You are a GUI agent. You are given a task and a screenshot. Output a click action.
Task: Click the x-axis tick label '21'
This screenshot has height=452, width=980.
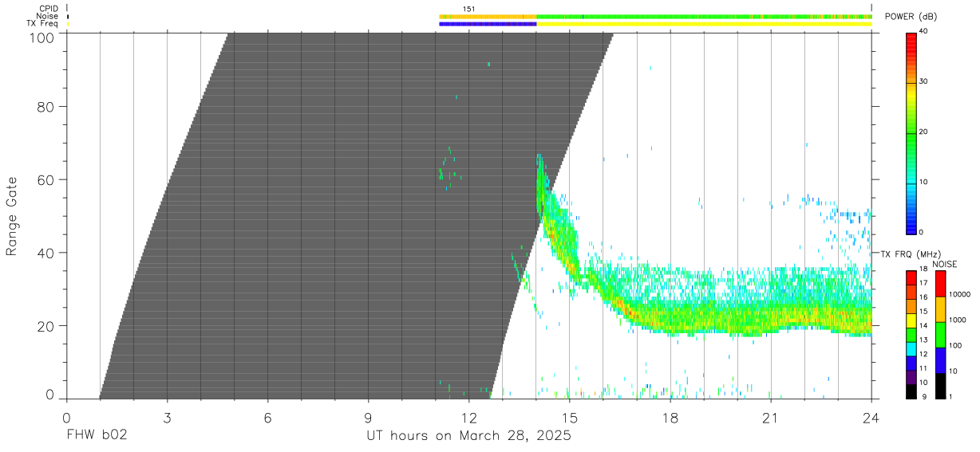point(771,417)
